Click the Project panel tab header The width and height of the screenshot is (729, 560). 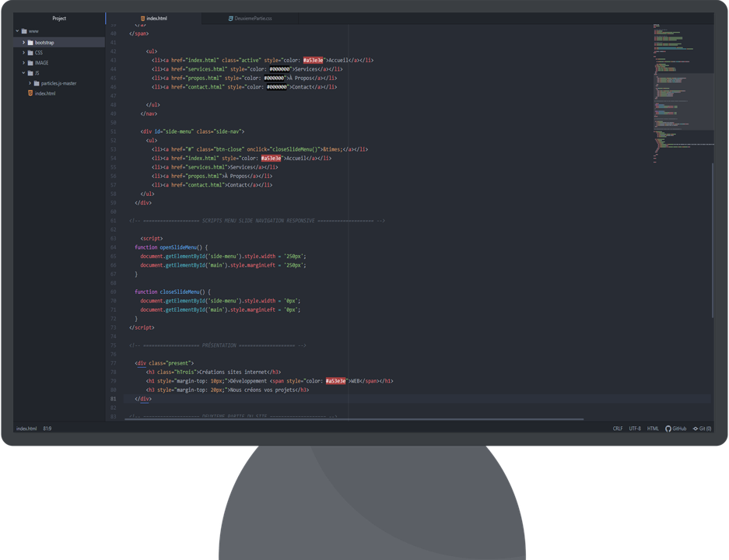pos(59,18)
